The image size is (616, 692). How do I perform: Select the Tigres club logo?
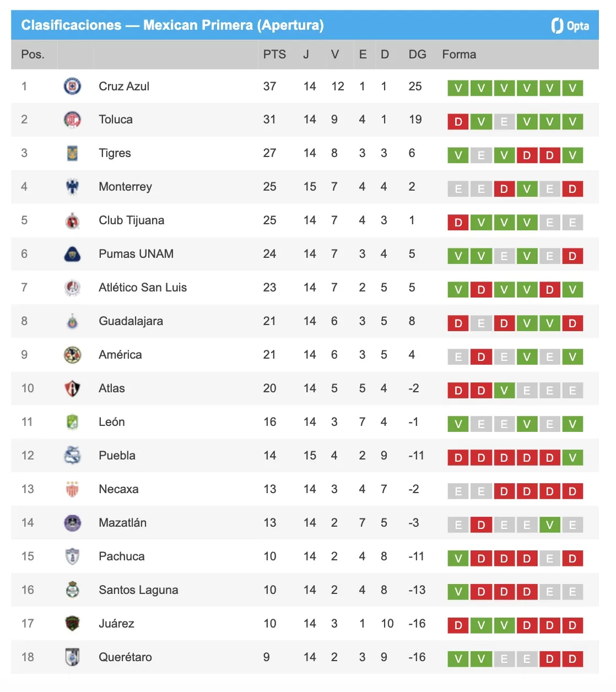coord(72,153)
